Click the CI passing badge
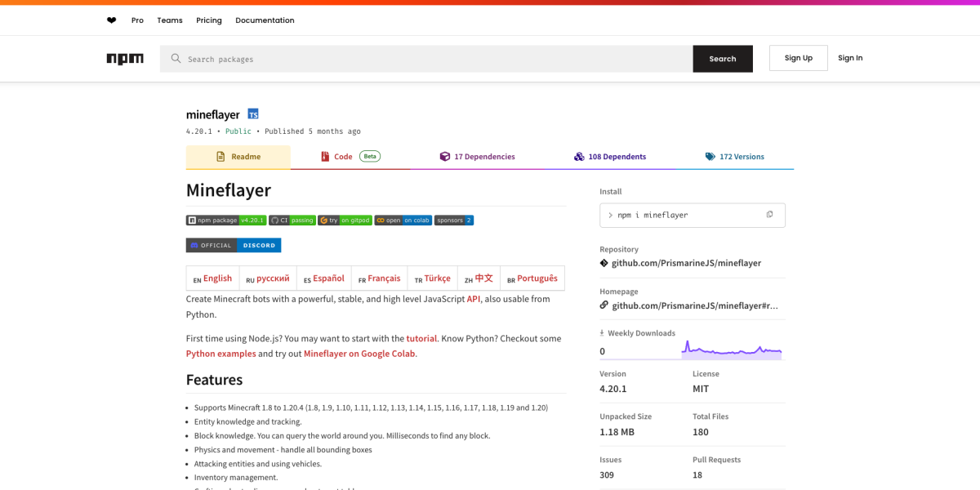The height and width of the screenshot is (490, 980). pyautogui.click(x=292, y=220)
